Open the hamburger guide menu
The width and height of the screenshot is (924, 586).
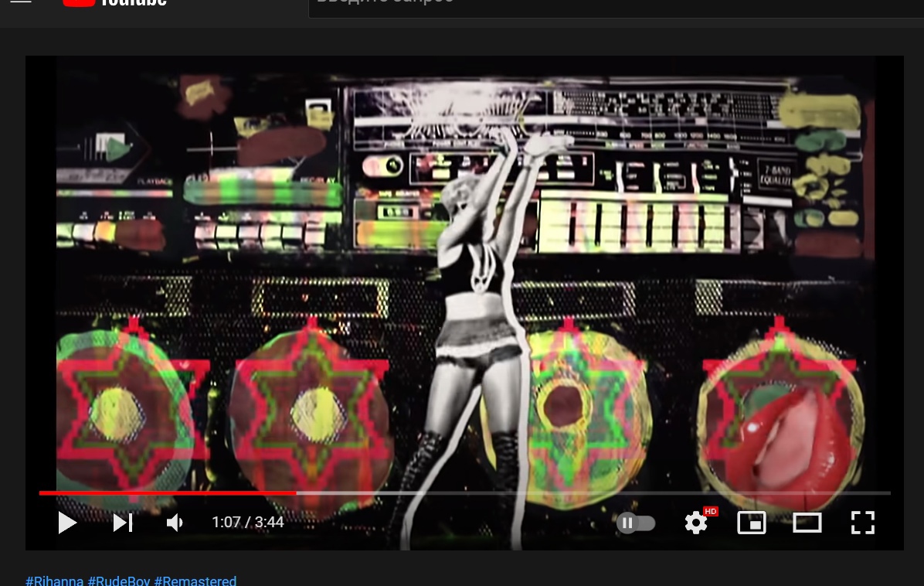(21, 2)
